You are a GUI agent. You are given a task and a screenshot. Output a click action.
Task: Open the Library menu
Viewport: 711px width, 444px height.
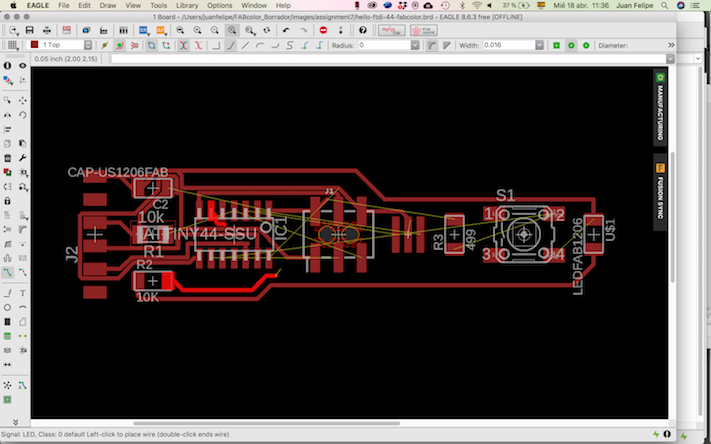coord(186,5)
